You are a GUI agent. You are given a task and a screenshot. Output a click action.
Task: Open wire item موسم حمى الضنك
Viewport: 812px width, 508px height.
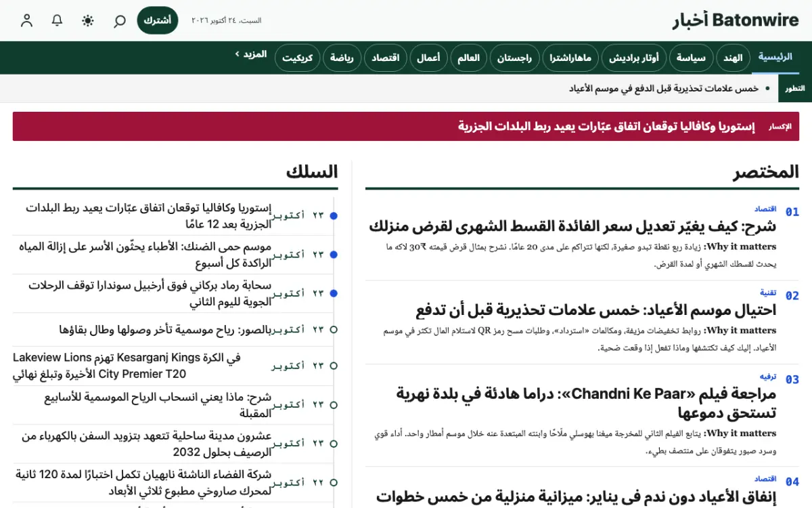point(145,255)
